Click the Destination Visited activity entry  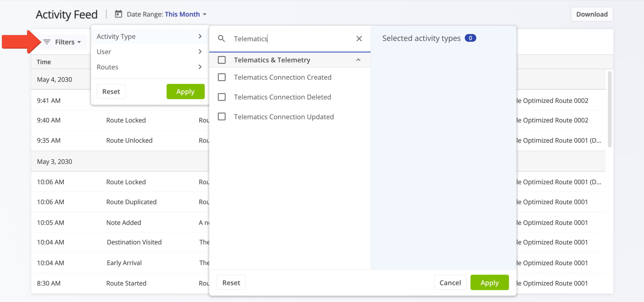pos(134,242)
